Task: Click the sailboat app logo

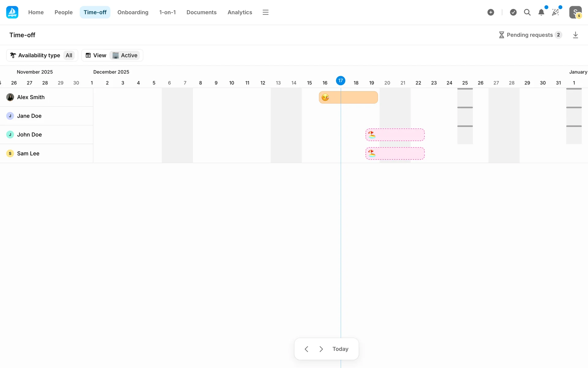Action: point(12,12)
